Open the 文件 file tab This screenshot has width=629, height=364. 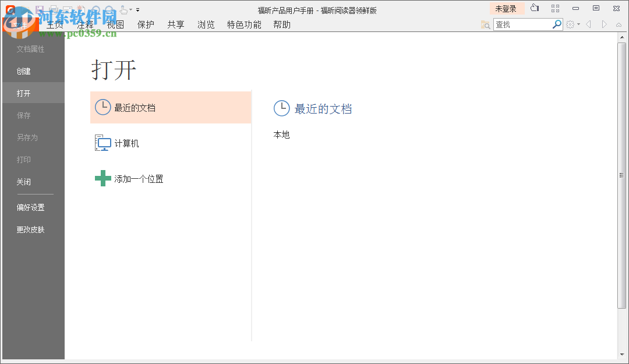tap(20, 25)
